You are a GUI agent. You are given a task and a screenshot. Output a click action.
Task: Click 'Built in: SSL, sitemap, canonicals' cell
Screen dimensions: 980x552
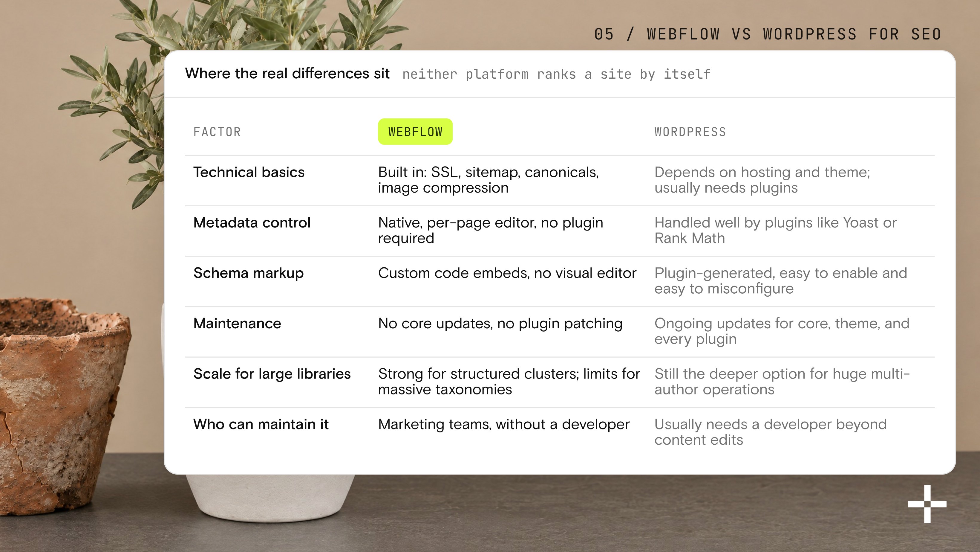pyautogui.click(x=489, y=180)
